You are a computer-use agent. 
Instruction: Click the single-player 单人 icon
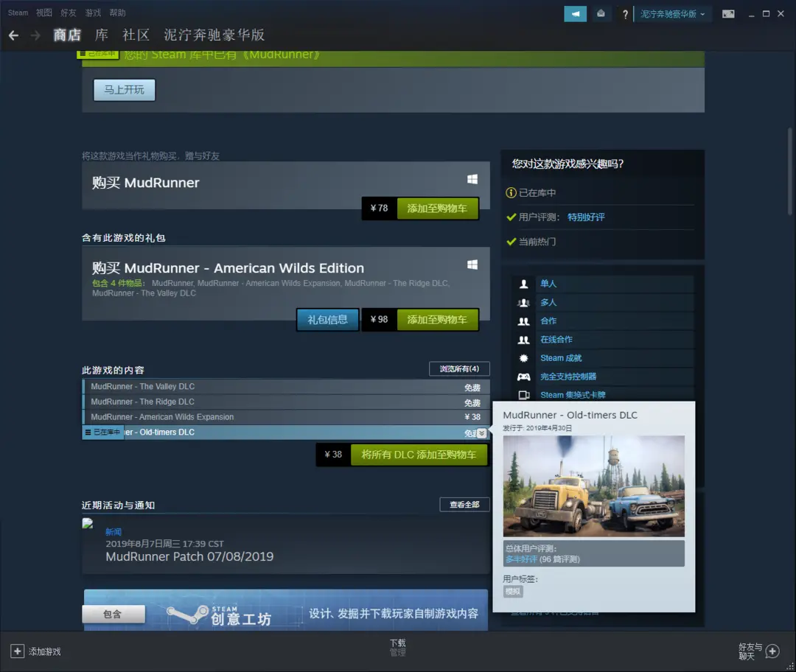point(523,284)
